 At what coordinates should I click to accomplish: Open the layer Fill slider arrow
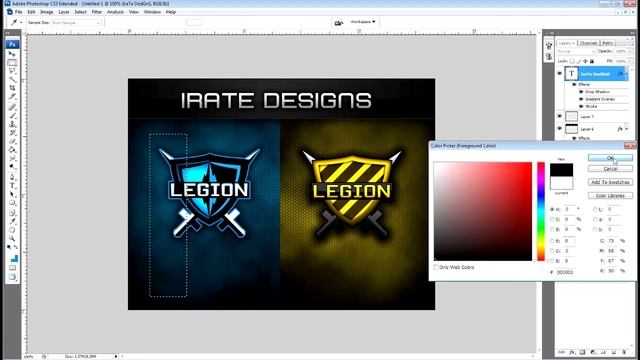click(x=631, y=61)
